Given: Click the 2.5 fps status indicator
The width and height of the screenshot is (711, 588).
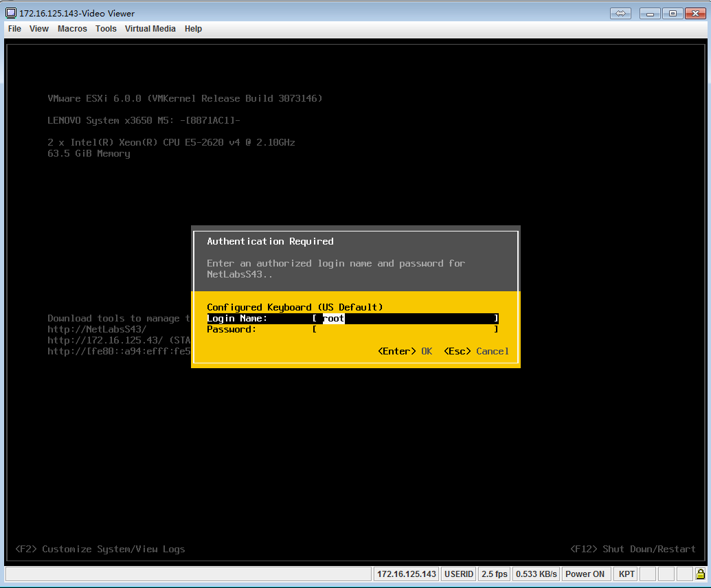Looking at the screenshot, I should coord(494,574).
